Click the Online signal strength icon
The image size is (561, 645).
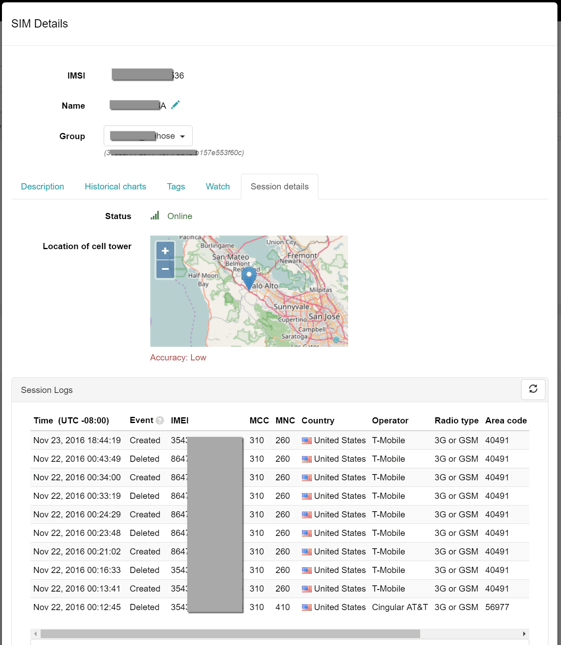pos(155,216)
